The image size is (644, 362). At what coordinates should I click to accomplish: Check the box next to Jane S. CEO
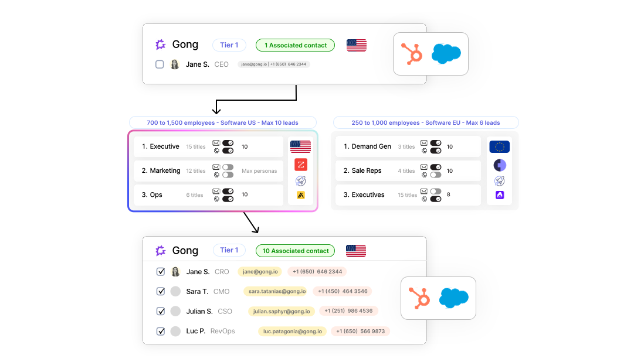160,64
